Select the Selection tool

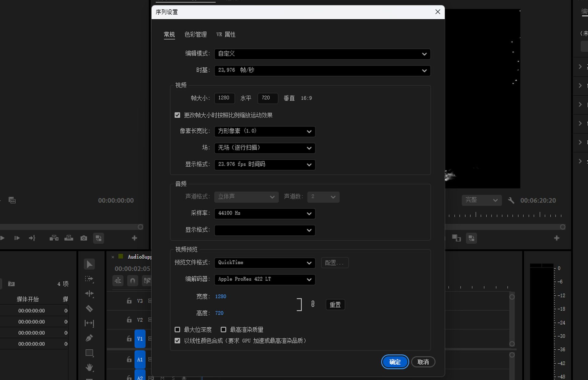click(x=89, y=264)
